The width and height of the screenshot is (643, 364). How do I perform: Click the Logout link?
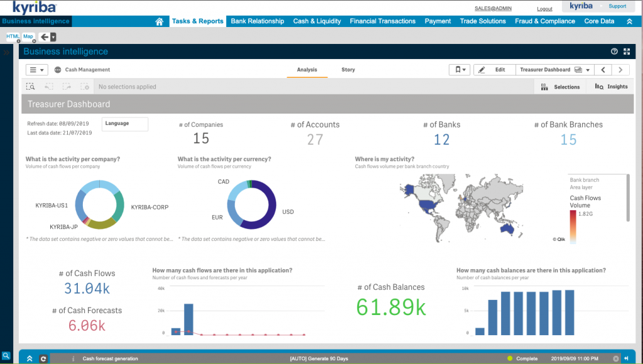click(x=544, y=9)
